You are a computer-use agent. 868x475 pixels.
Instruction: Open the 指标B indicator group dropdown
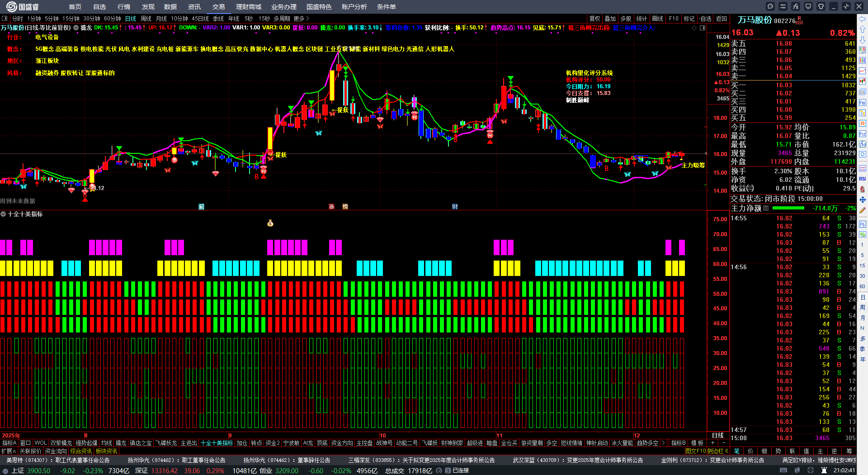[678, 443]
